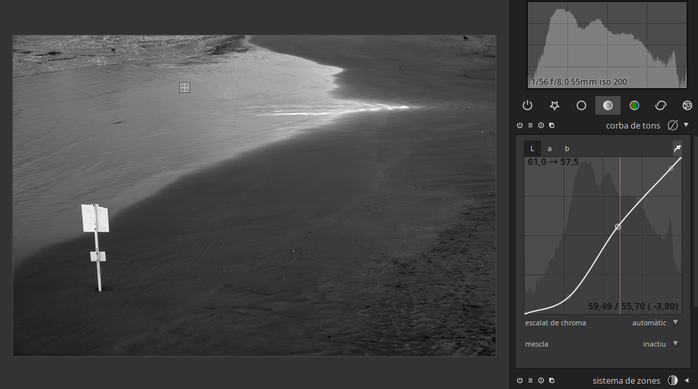Toggle the sistema de zones module power
The height and width of the screenshot is (389, 698).
tap(519, 381)
